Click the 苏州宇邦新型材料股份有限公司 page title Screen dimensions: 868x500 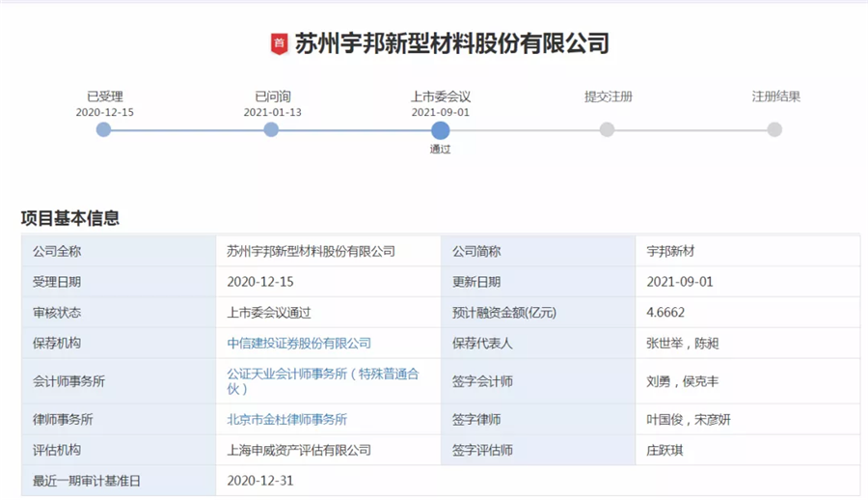[x=451, y=43]
